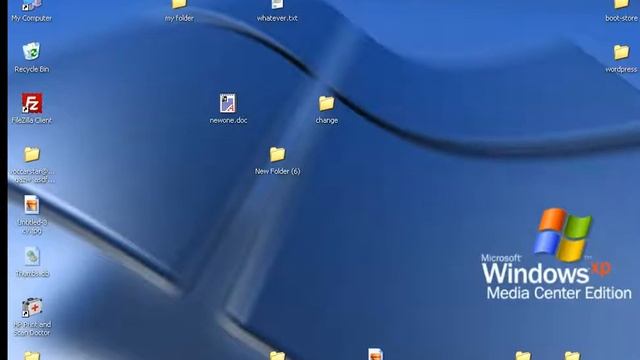Select the wordpress folder icon
The image size is (640, 360).
[x=621, y=52]
